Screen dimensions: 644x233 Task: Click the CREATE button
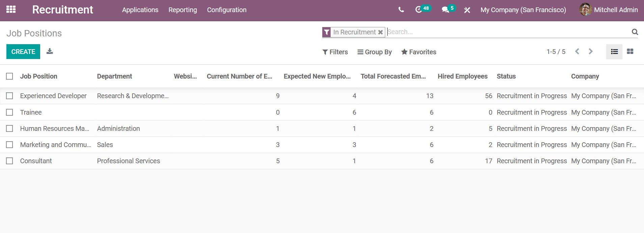(23, 52)
